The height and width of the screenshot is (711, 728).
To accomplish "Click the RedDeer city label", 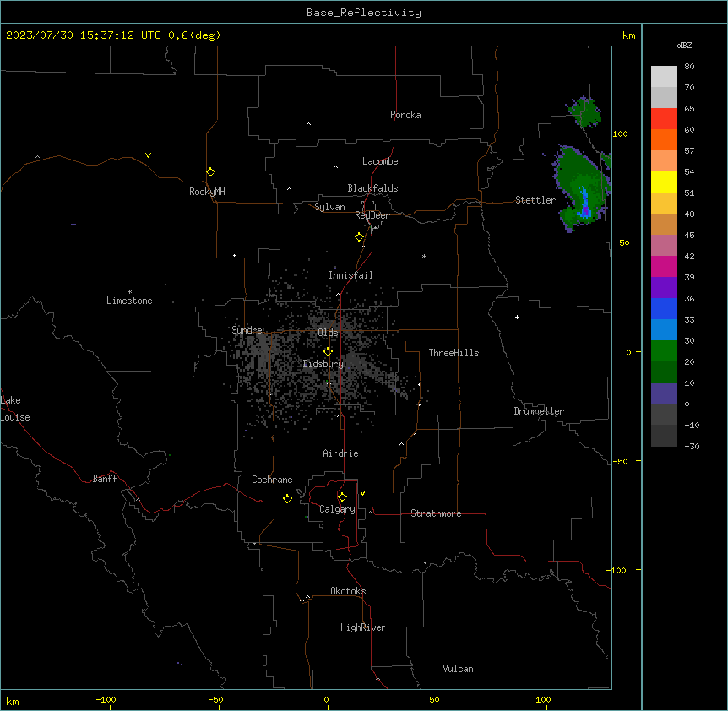I will [x=372, y=215].
